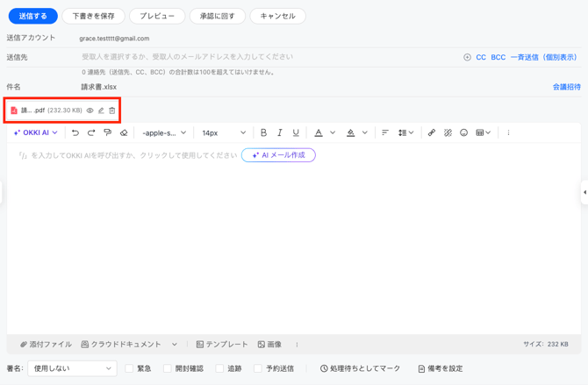588x385 pixels.
Task: Click text alignment icon
Action: (385, 132)
